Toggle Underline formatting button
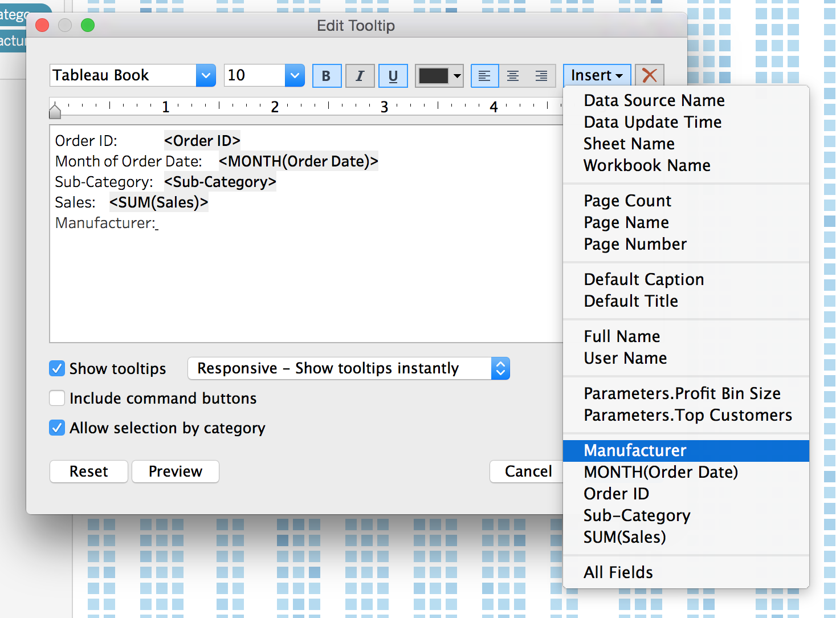 pyautogui.click(x=393, y=76)
